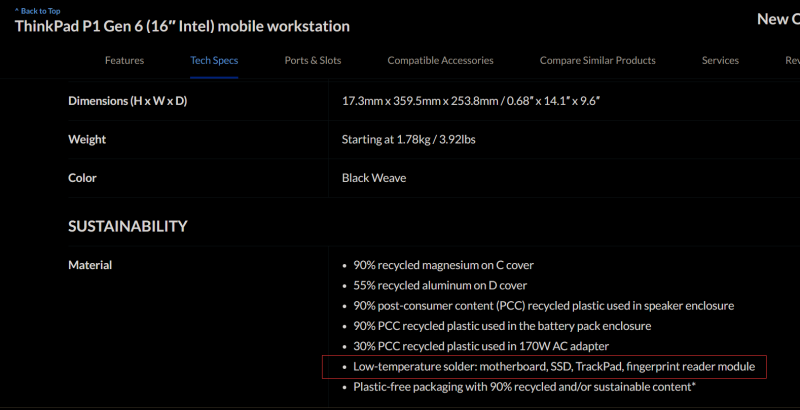Open the Services tab
The height and width of the screenshot is (410, 800).
(x=720, y=60)
